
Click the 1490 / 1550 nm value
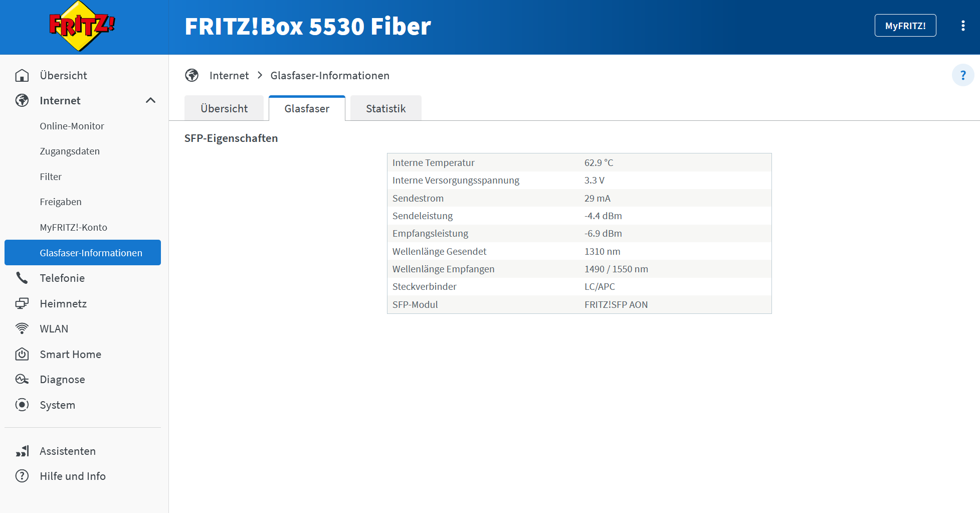616,269
